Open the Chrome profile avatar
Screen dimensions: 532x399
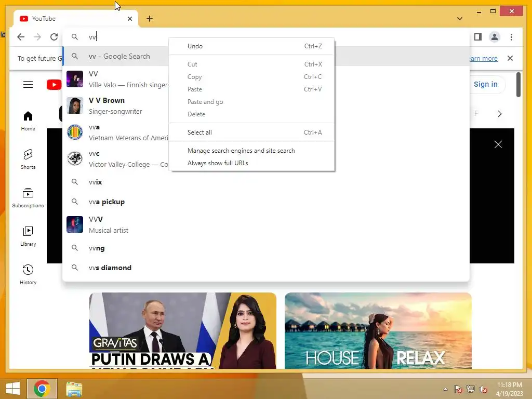(x=495, y=37)
